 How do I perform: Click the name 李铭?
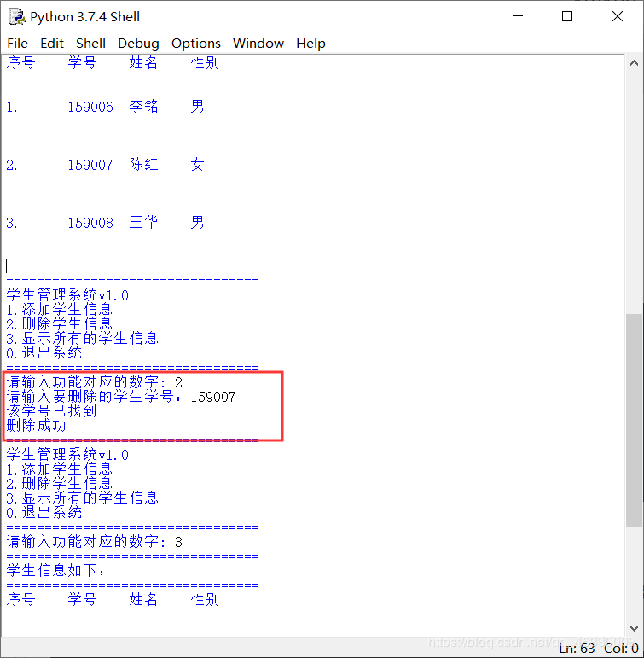click(143, 106)
